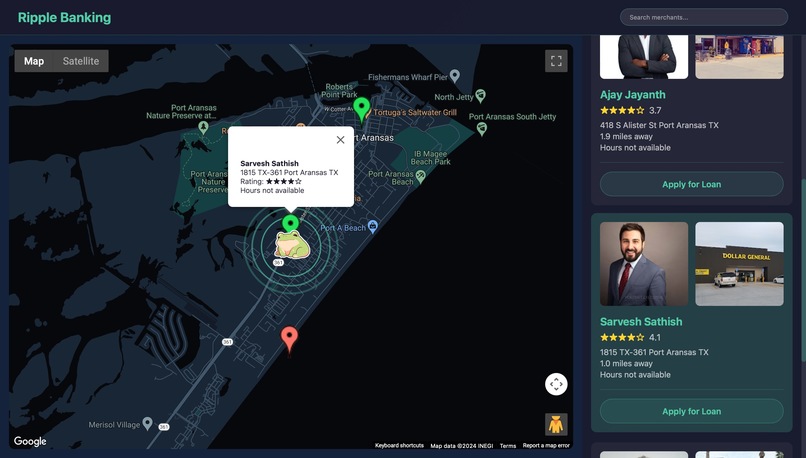Click Report a map error link
This screenshot has height=458, width=806.
[x=546, y=446]
